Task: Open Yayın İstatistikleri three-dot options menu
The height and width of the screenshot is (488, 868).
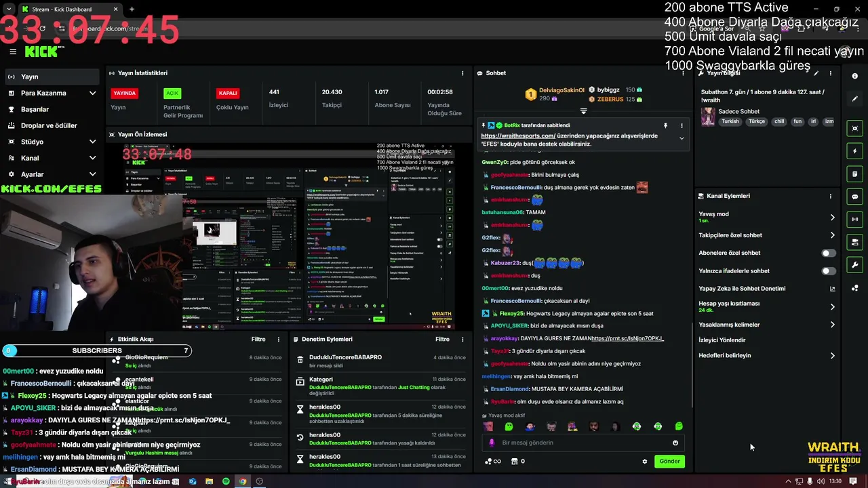Action: coord(462,73)
